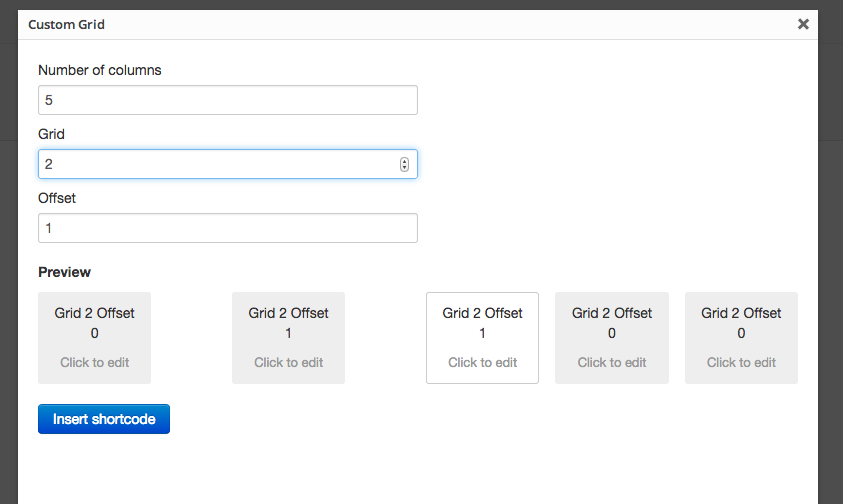This screenshot has width=843, height=504.
Task: Select the highlighted white preview column
Action: 482,338
